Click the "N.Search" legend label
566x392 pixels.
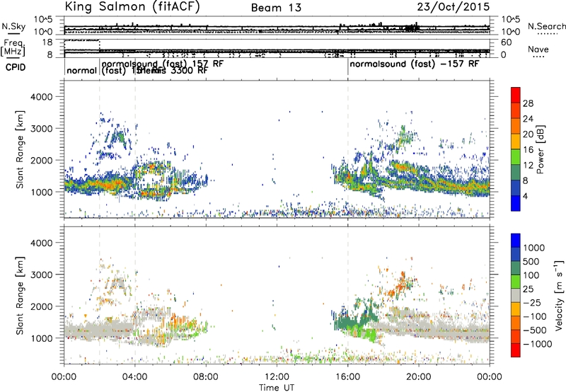[546, 26]
